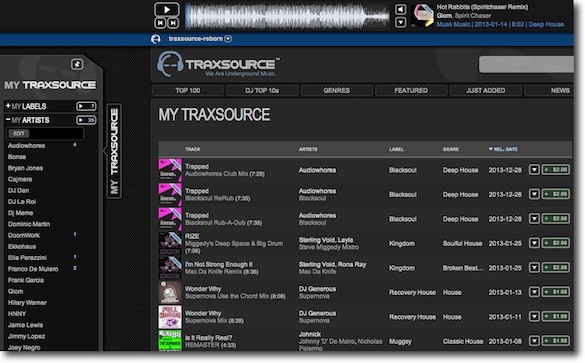Open options arrow for Wonder Why Supernova Mix
Image resolution: width=585 pixels, height=363 pixels.
(x=534, y=317)
